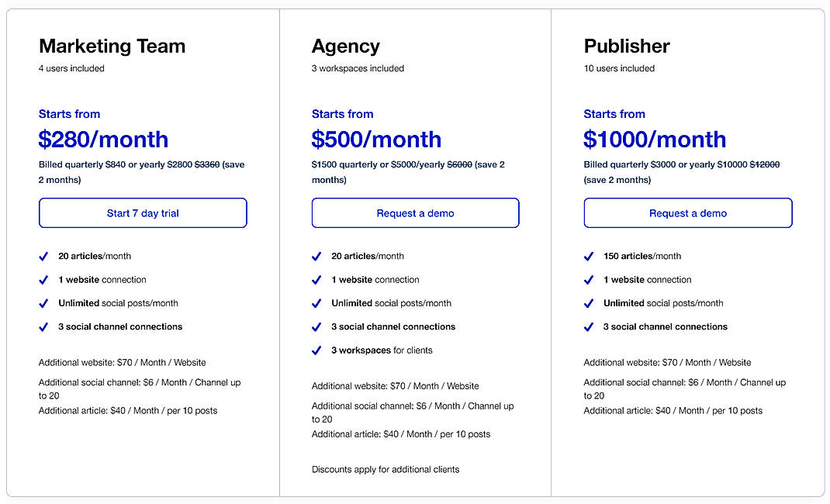The image size is (830, 504).
Task: Click the $280/month price text
Action: [103, 140]
